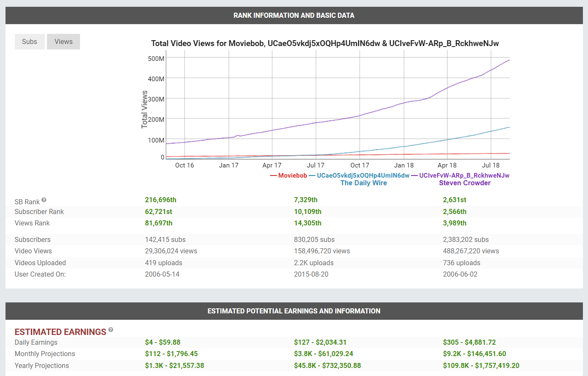The height and width of the screenshot is (376, 588).
Task: Click the daily earnings '$127 - $2,034.31'
Action: point(320,342)
